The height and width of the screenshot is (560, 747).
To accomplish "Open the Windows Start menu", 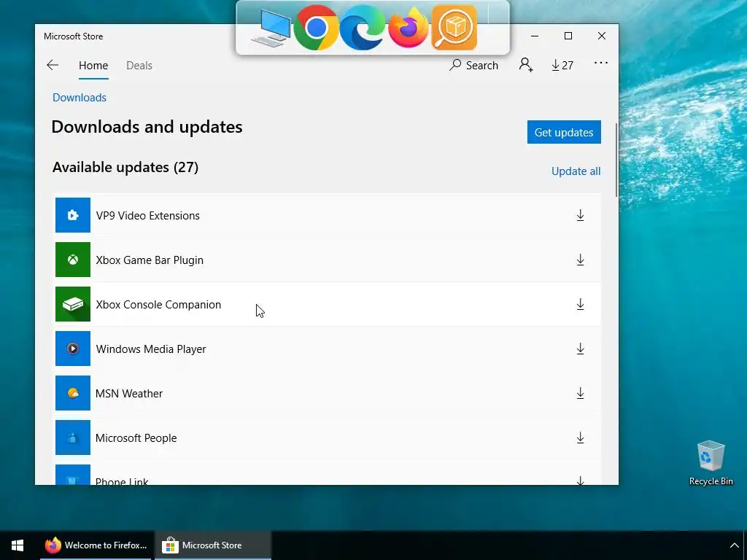I will [18, 545].
